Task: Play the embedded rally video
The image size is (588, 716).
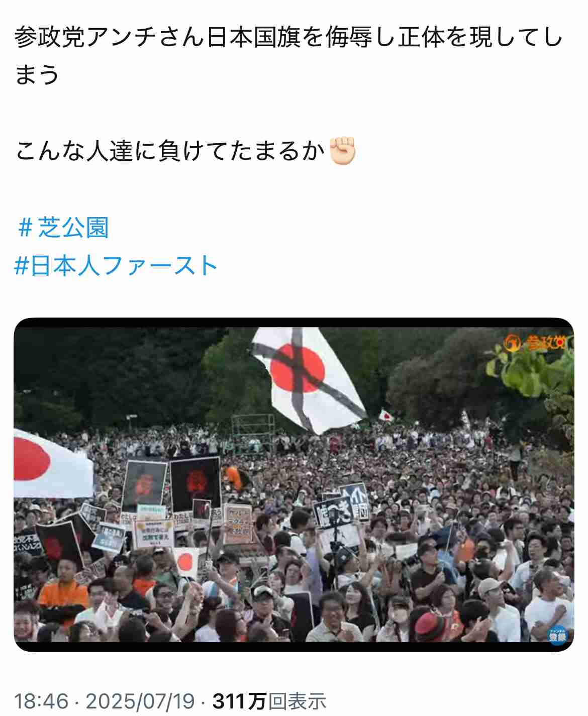Action: (293, 484)
